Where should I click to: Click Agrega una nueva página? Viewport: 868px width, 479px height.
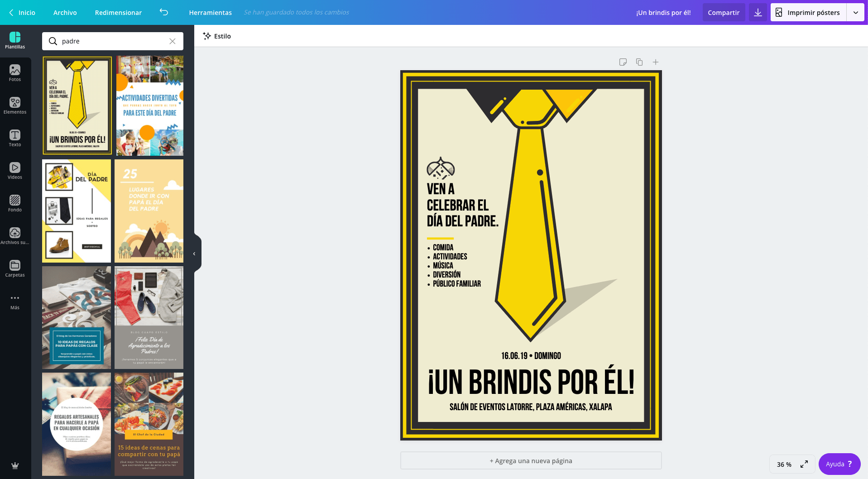click(531, 461)
